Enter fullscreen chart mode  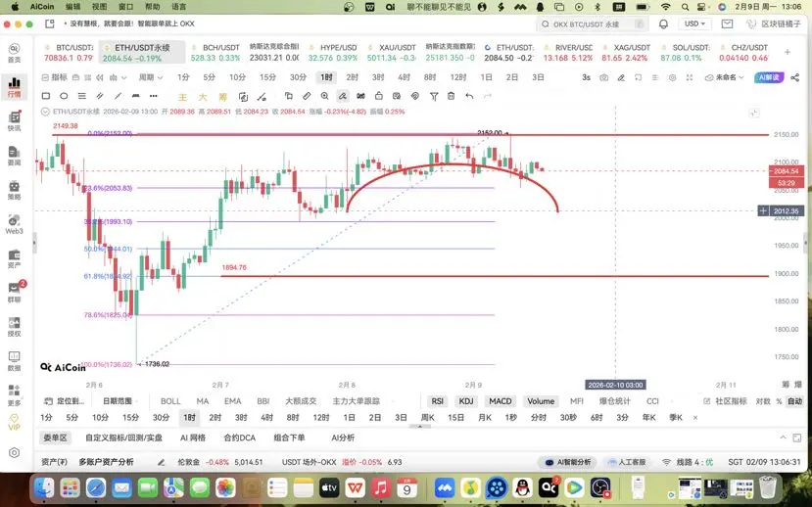pos(690,77)
